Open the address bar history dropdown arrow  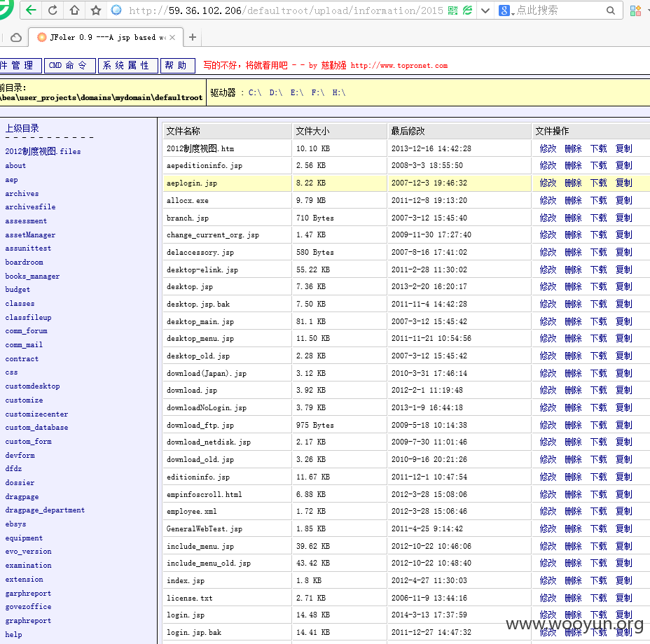point(485,10)
